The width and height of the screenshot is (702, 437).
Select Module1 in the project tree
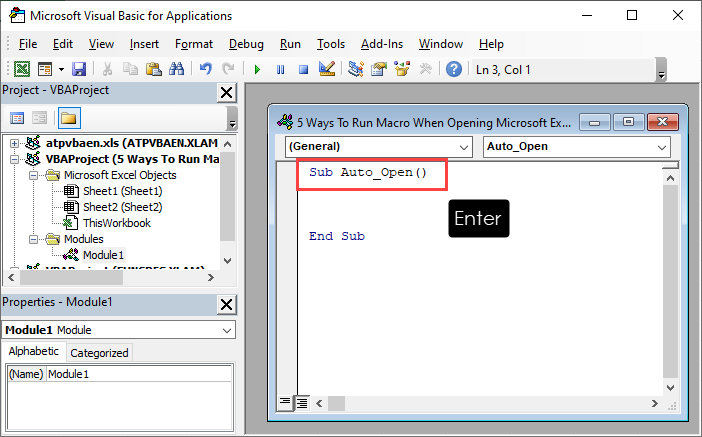103,255
